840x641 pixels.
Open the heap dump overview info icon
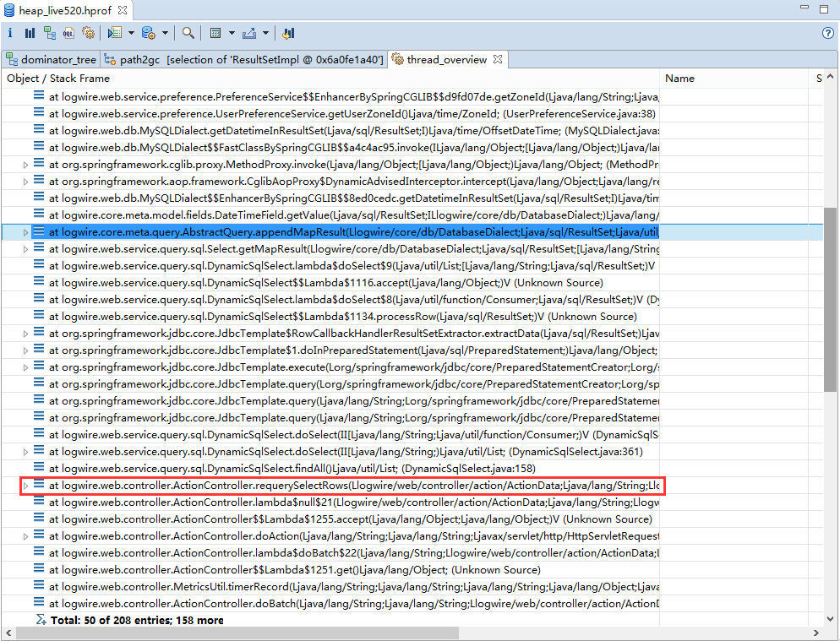click(x=10, y=31)
